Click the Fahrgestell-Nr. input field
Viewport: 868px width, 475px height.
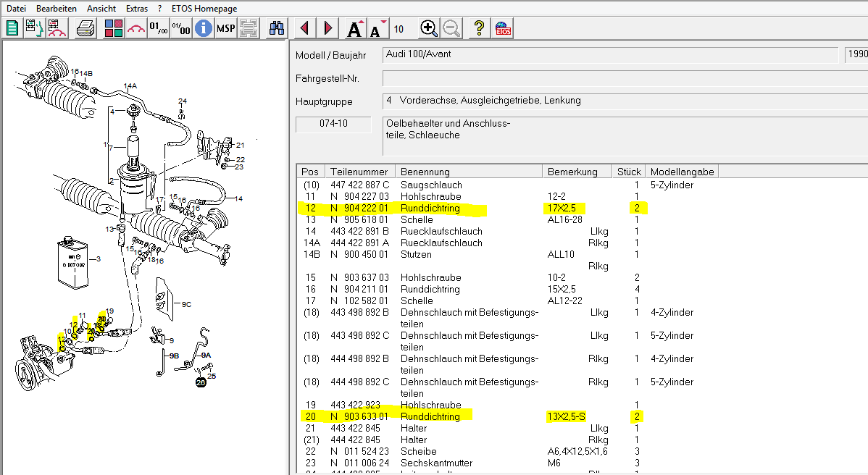pyautogui.click(x=623, y=78)
